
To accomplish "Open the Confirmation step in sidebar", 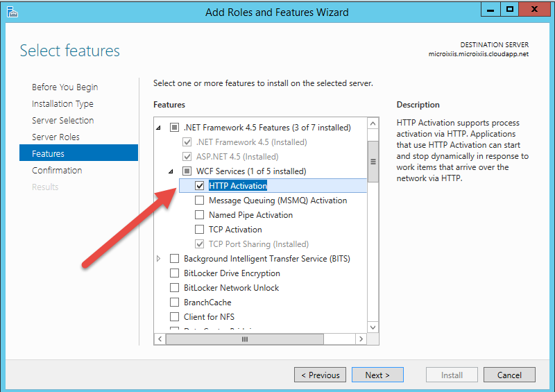I will coord(57,171).
